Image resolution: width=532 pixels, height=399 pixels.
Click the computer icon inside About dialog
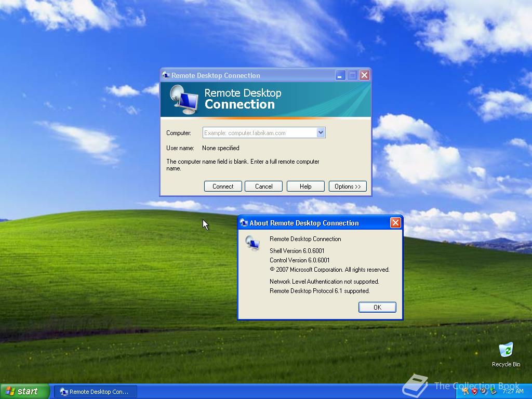(252, 243)
